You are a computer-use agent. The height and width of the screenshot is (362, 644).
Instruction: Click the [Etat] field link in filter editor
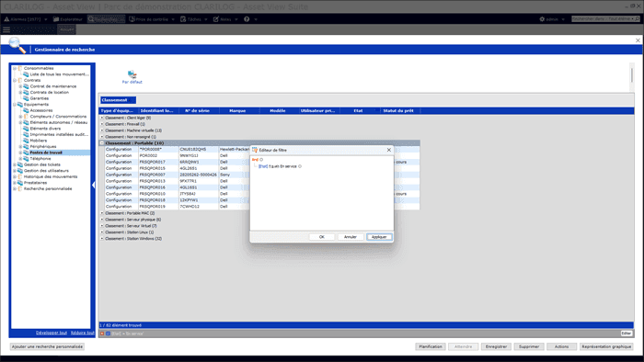pyautogui.click(x=263, y=166)
